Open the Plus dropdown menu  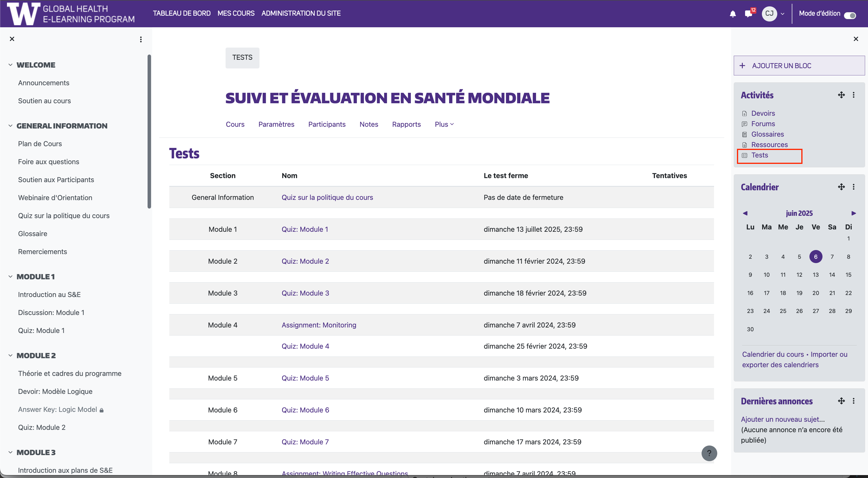(x=444, y=124)
